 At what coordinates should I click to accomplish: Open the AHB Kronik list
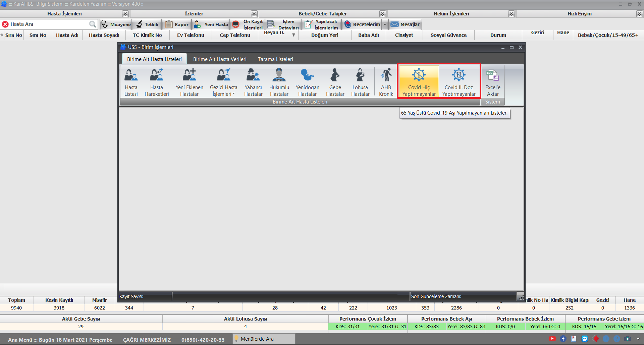point(386,82)
